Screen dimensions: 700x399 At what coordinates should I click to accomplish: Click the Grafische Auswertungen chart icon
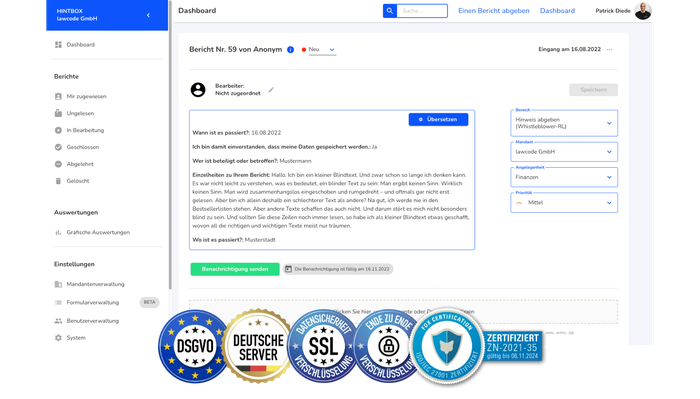tap(58, 232)
